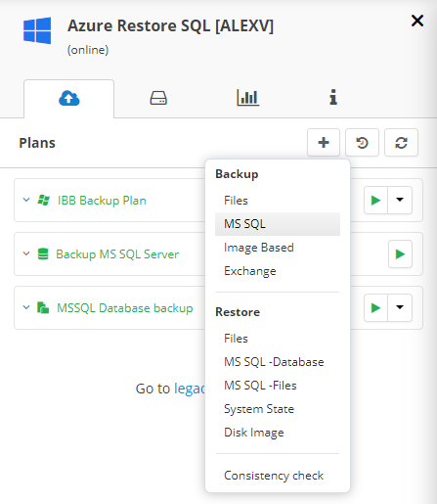Open dropdown arrow for MSSQL Database backup
The image size is (437, 504).
click(x=400, y=307)
